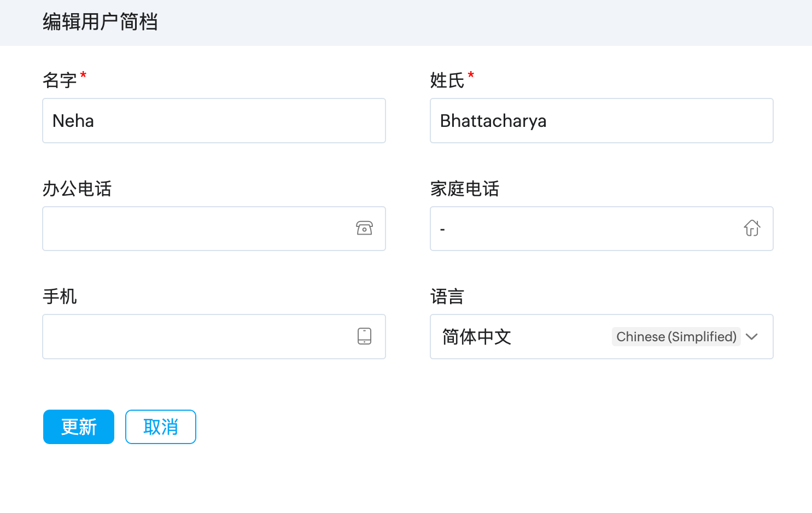Click into the 办公电话 input field
812x513 pixels.
[197, 229]
